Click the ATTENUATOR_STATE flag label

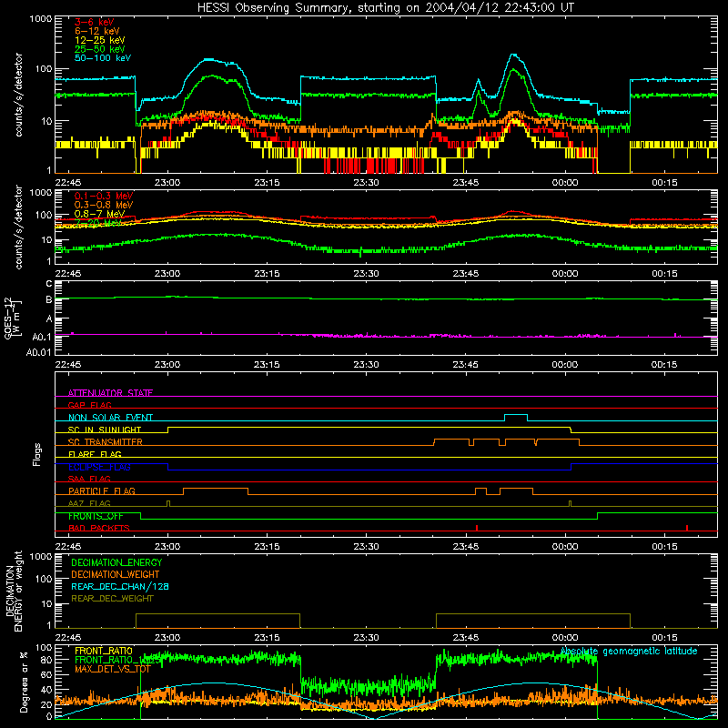(x=110, y=393)
